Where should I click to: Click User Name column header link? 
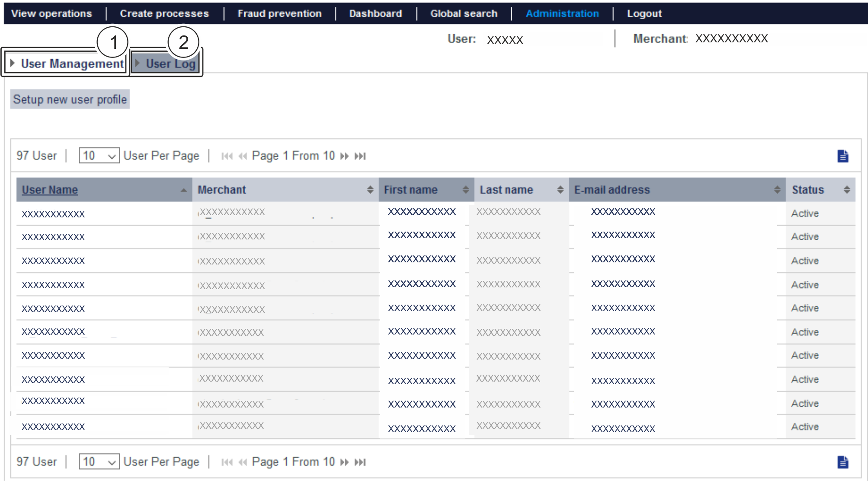click(x=50, y=190)
